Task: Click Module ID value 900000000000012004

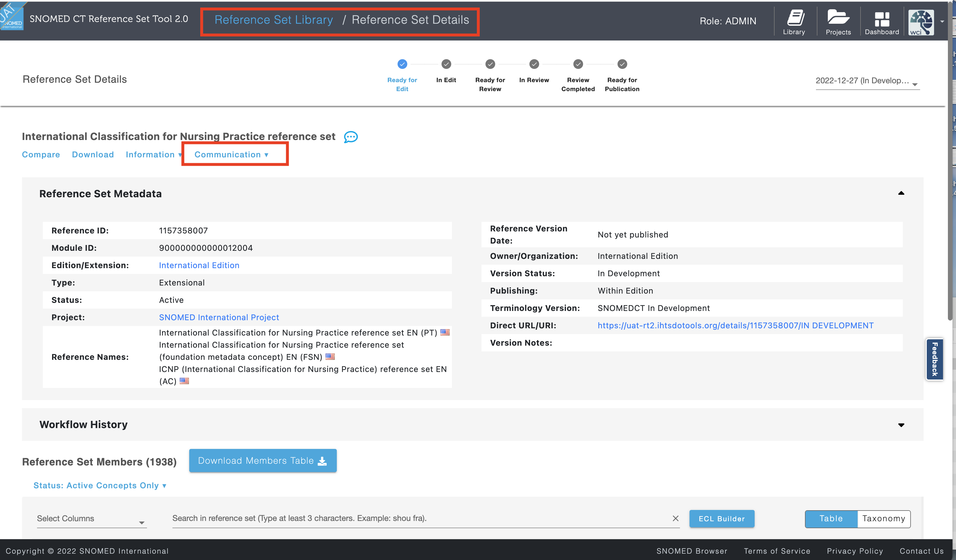Action: pyautogui.click(x=206, y=248)
